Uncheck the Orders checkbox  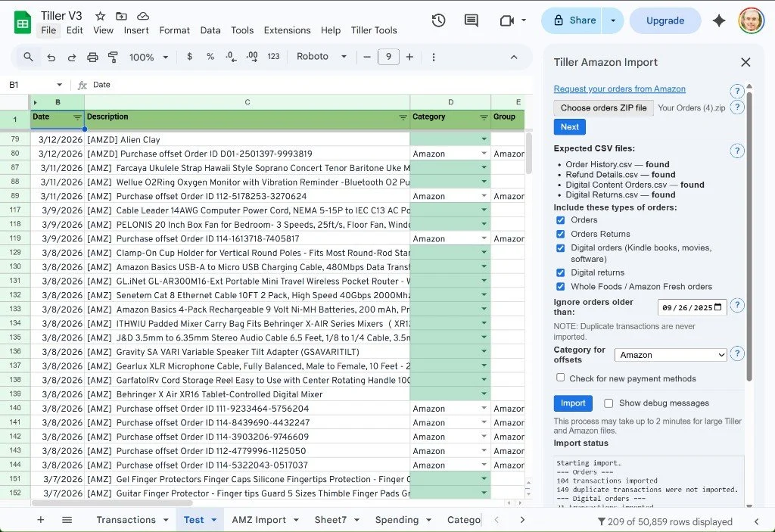click(560, 220)
